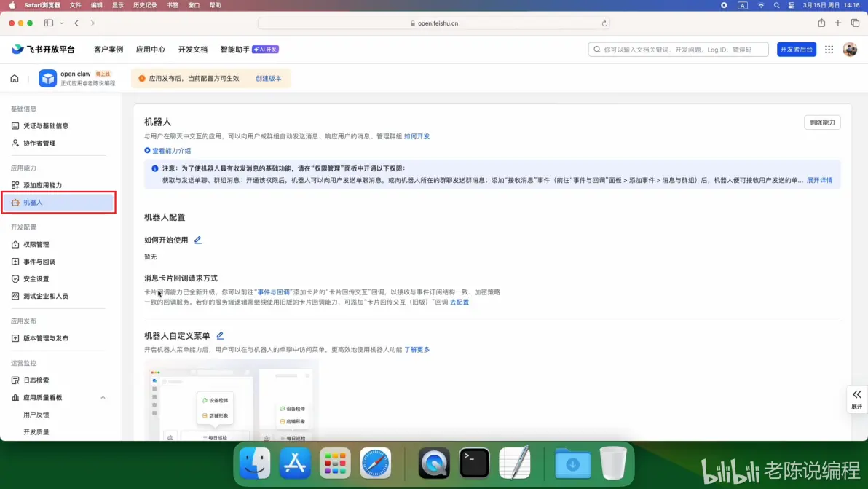This screenshot has width=868, height=489.
Task: Open the Trash in the Dock
Action: (x=613, y=463)
